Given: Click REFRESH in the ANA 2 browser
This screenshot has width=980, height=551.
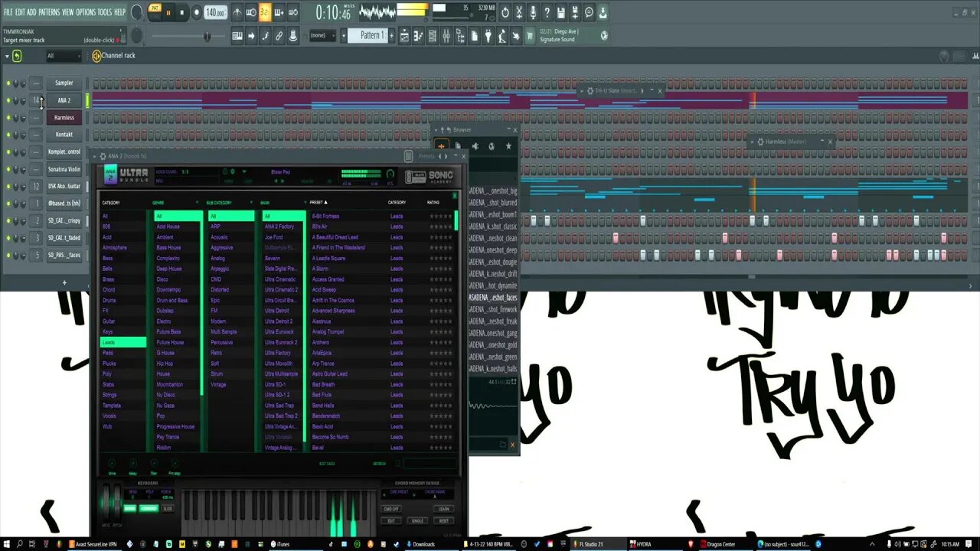Looking at the screenshot, I should click(379, 463).
